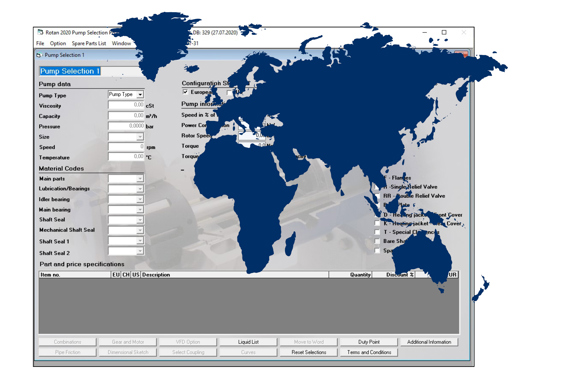Click the Rotan application icon in title bar
This screenshot has width=570, height=371.
(40, 32)
